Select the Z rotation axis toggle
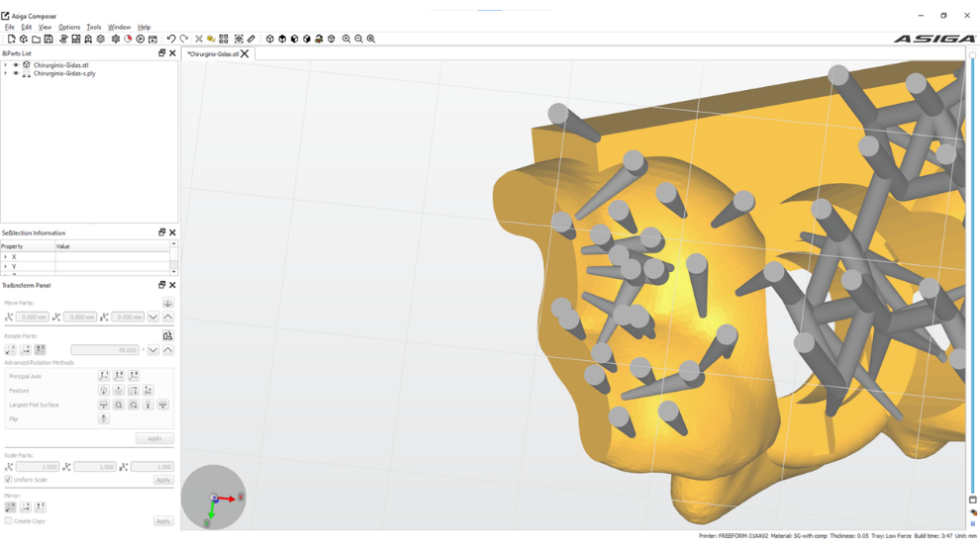980x551 pixels. [x=40, y=350]
